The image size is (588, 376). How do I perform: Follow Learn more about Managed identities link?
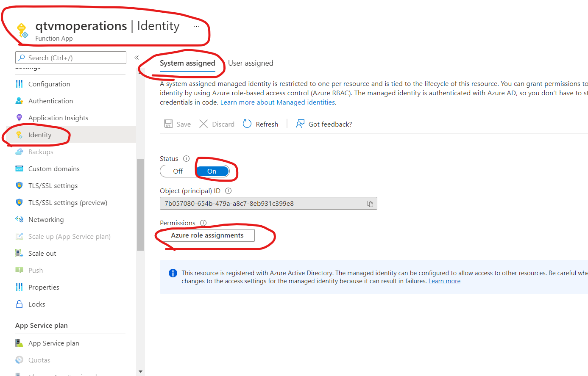278,102
